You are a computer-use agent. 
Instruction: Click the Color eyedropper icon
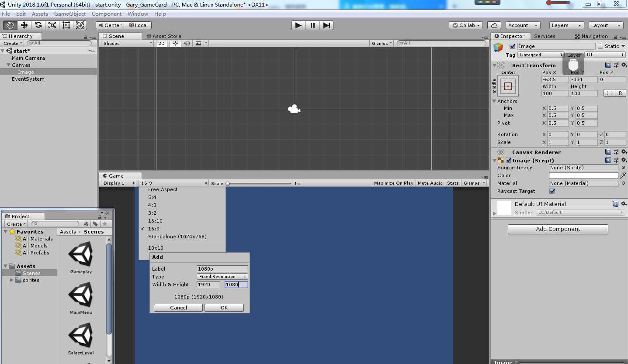[623, 175]
